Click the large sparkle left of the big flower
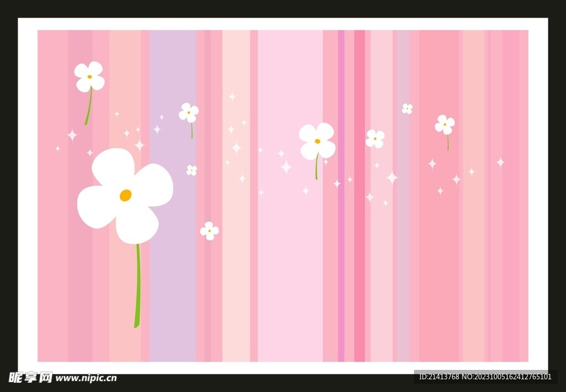This screenshot has height=392, width=566. tap(72, 135)
